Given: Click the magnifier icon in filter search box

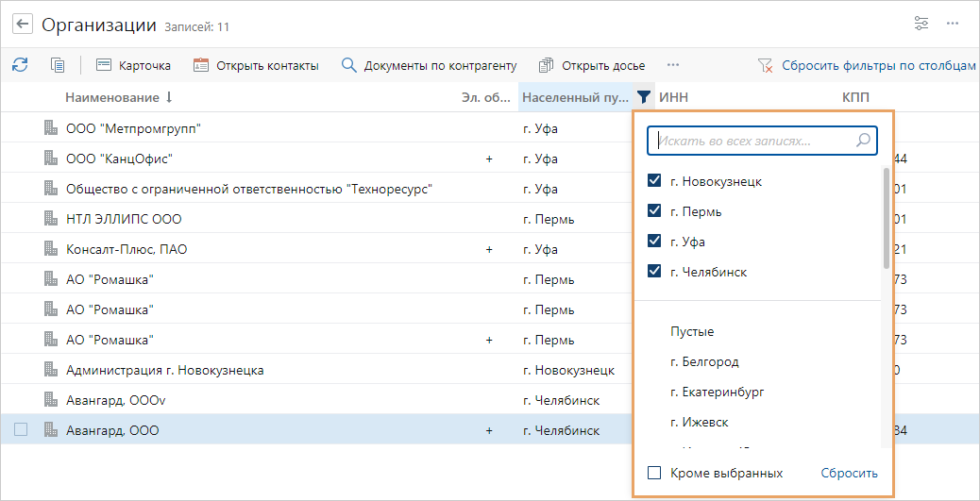Looking at the screenshot, I should click(x=863, y=141).
